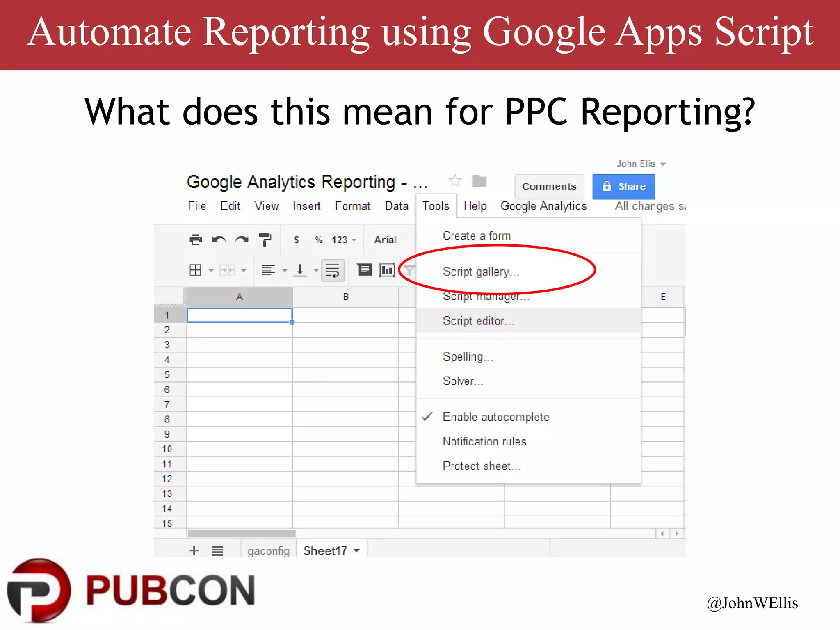This screenshot has height=630, width=840.
Task: Toggle the Wrap text button
Action: (x=333, y=270)
